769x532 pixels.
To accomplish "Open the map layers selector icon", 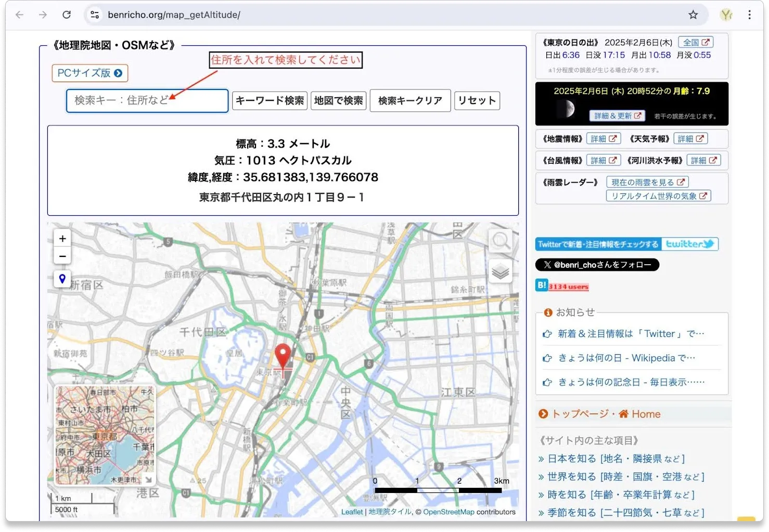I will (500, 271).
